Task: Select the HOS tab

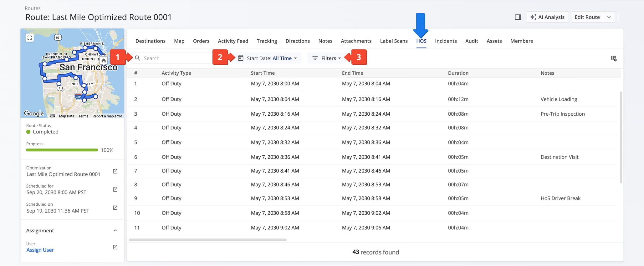Action: pos(421,41)
